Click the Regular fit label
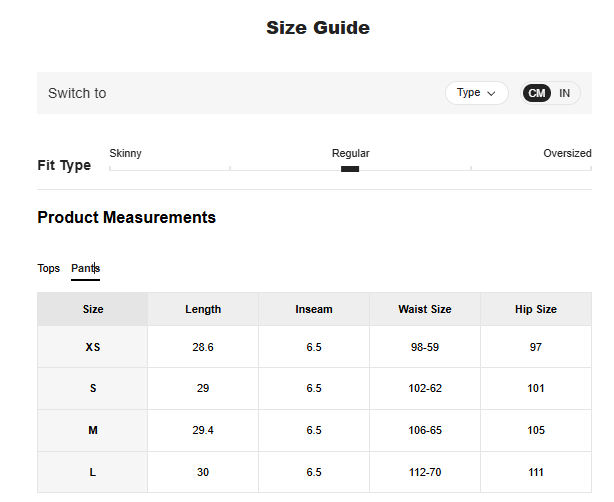The image size is (614, 502). [350, 153]
